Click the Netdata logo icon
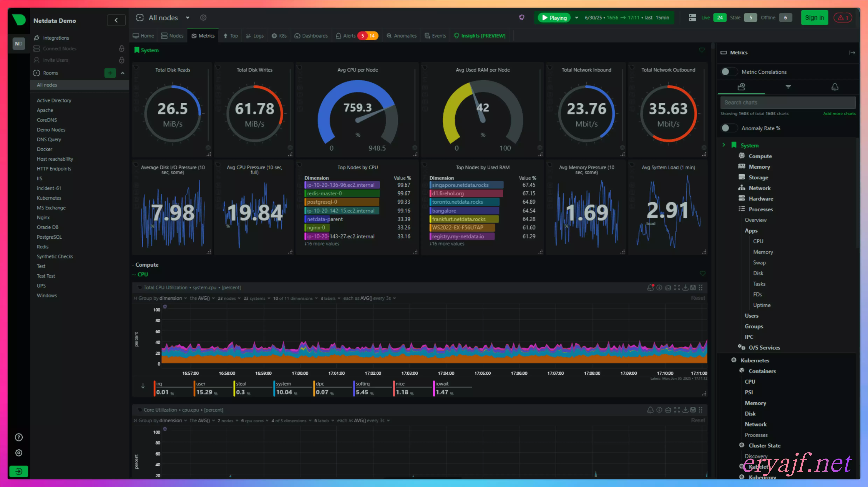The image size is (868, 487). tap(19, 20)
